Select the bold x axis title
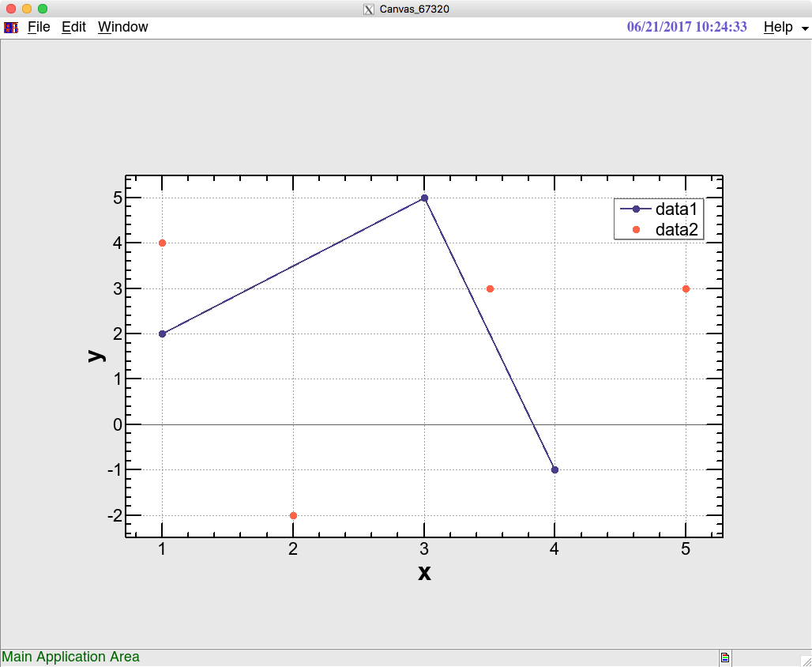This screenshot has height=667, width=812. pos(424,573)
